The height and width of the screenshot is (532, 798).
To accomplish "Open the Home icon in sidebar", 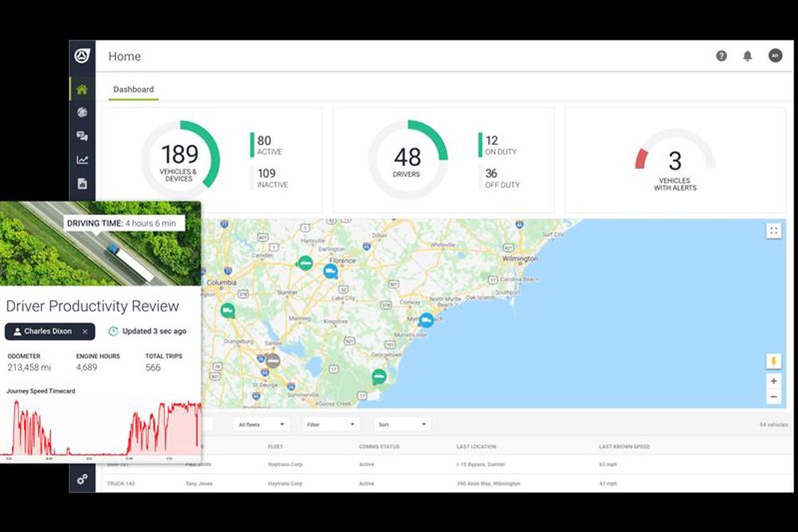I will pos(82,90).
